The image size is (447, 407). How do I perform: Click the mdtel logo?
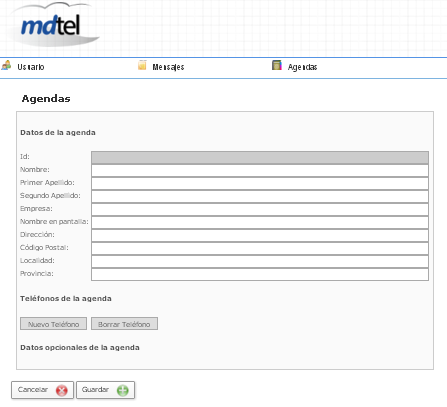click(51, 25)
